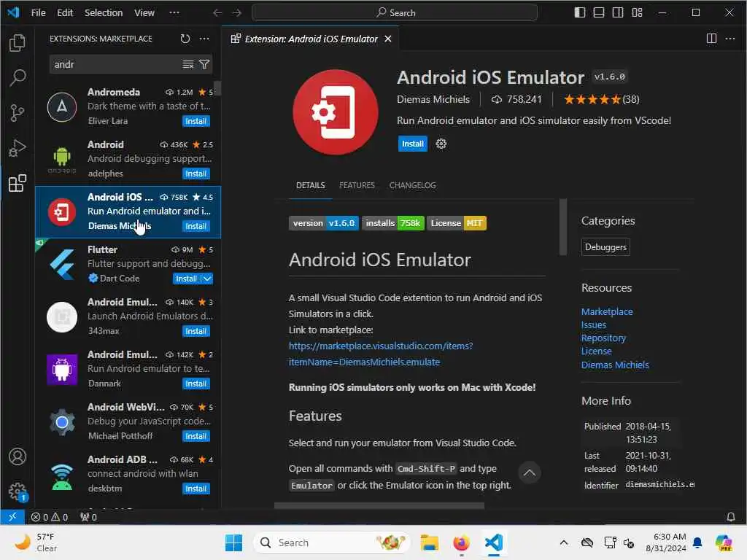Close the Android iOS Emulator extension tab
This screenshot has height=560, width=747.
388,39
